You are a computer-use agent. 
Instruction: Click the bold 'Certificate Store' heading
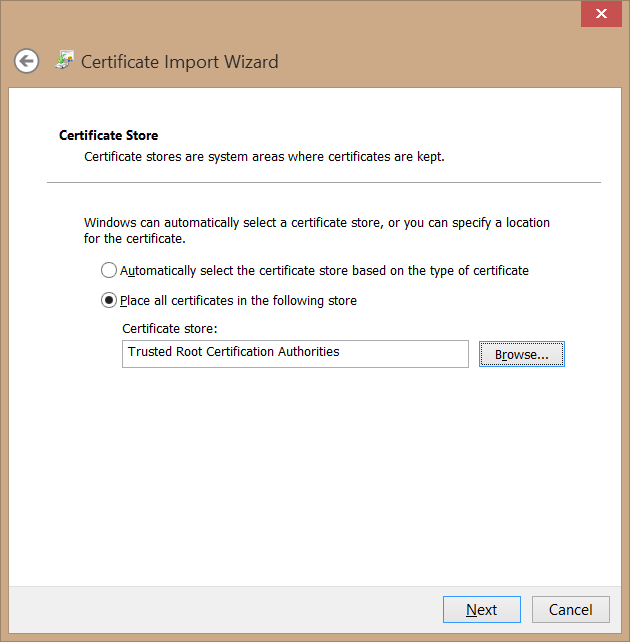tap(109, 135)
